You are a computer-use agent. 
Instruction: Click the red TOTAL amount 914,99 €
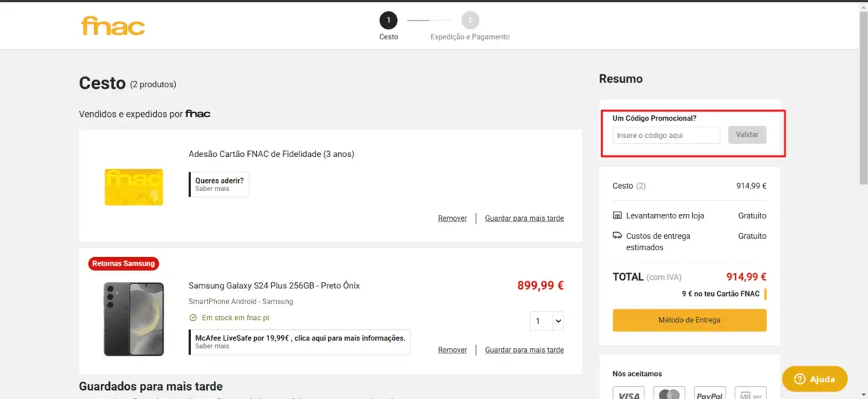point(746,277)
